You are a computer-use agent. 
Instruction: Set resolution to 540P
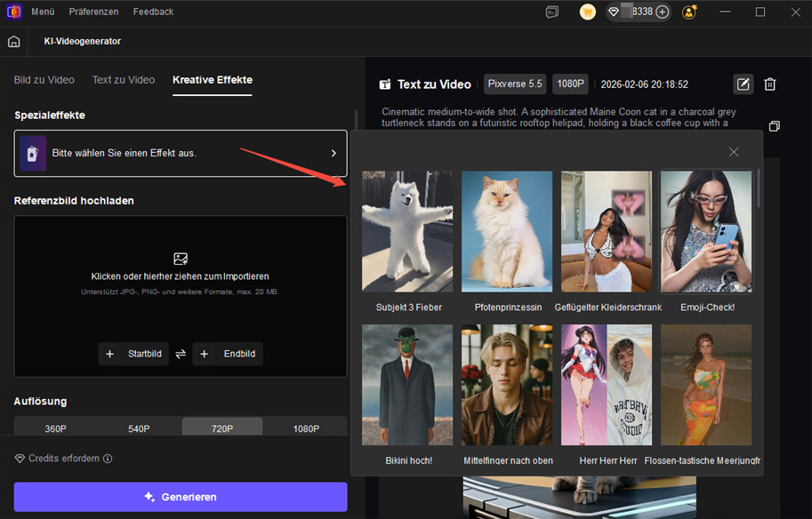(139, 428)
